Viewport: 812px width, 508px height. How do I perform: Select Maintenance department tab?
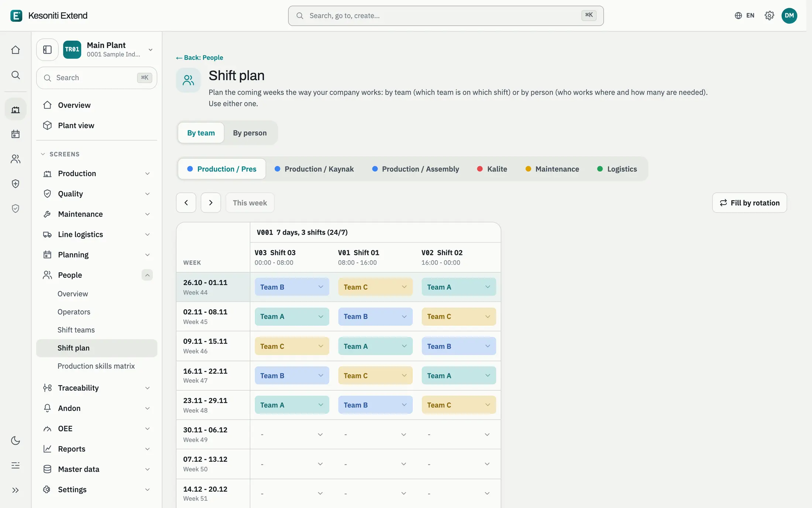[552, 169]
